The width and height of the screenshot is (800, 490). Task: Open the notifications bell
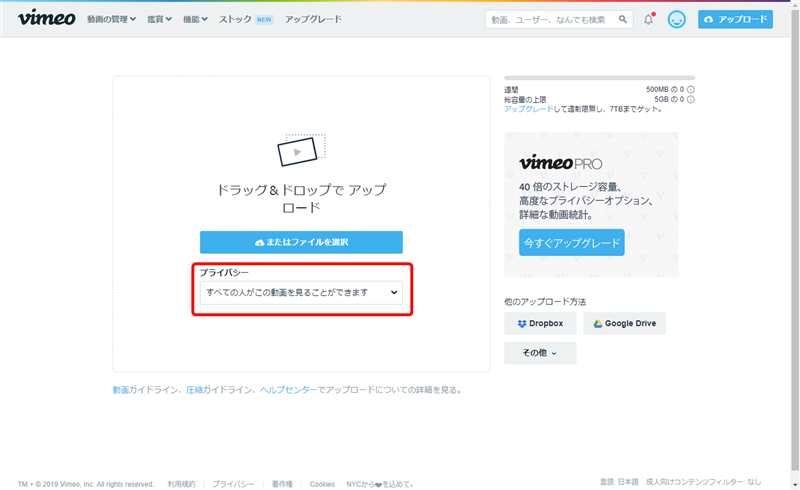648,19
